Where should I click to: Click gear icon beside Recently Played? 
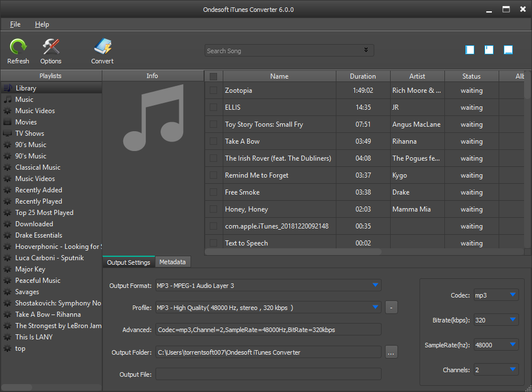tap(7, 201)
